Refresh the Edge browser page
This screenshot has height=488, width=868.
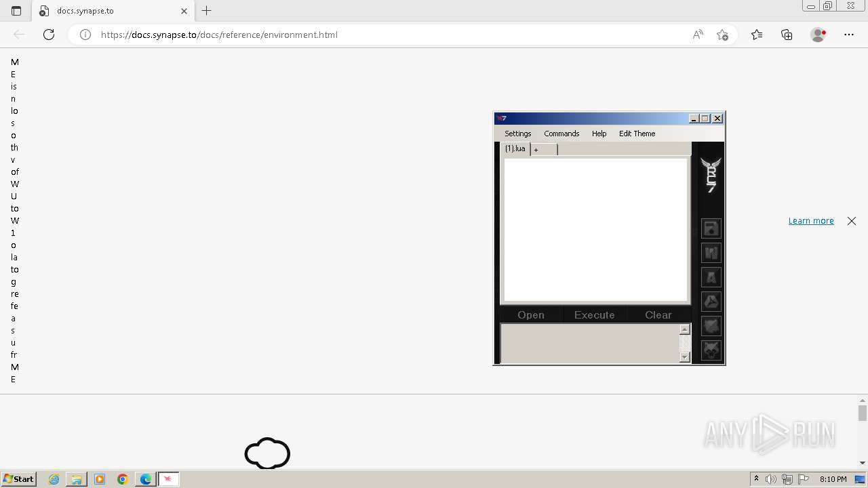pos(49,35)
